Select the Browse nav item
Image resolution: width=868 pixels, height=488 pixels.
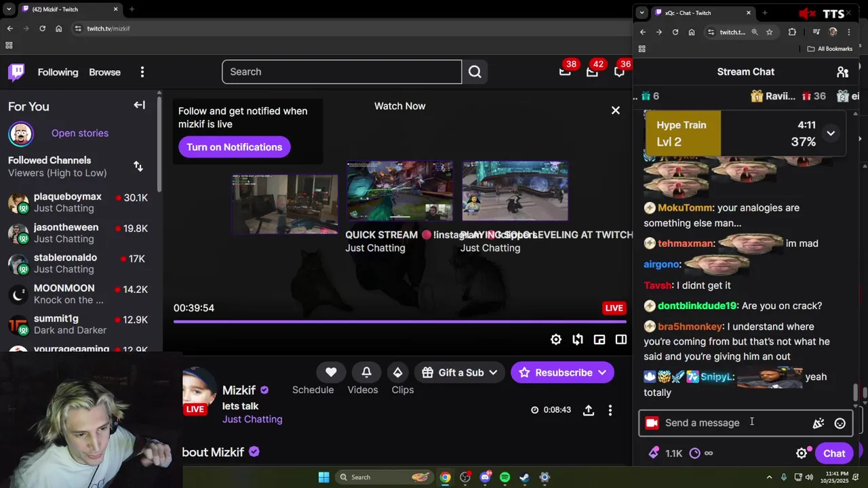(x=104, y=72)
